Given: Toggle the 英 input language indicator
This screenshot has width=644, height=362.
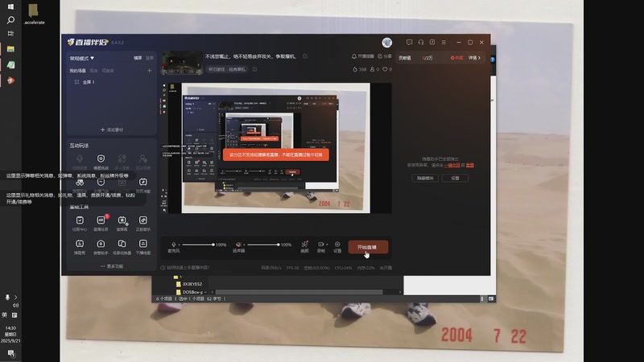Looking at the screenshot, I should [5, 315].
